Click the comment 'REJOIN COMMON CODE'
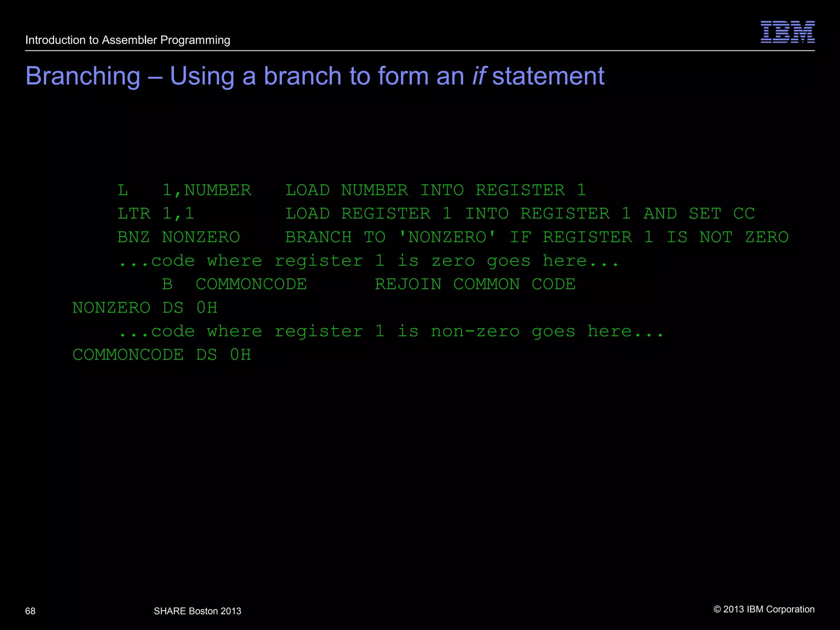 (x=475, y=284)
